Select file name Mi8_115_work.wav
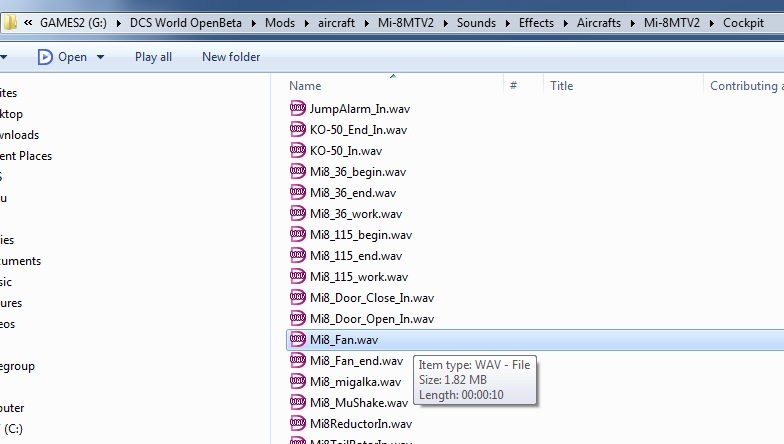 pos(359,277)
